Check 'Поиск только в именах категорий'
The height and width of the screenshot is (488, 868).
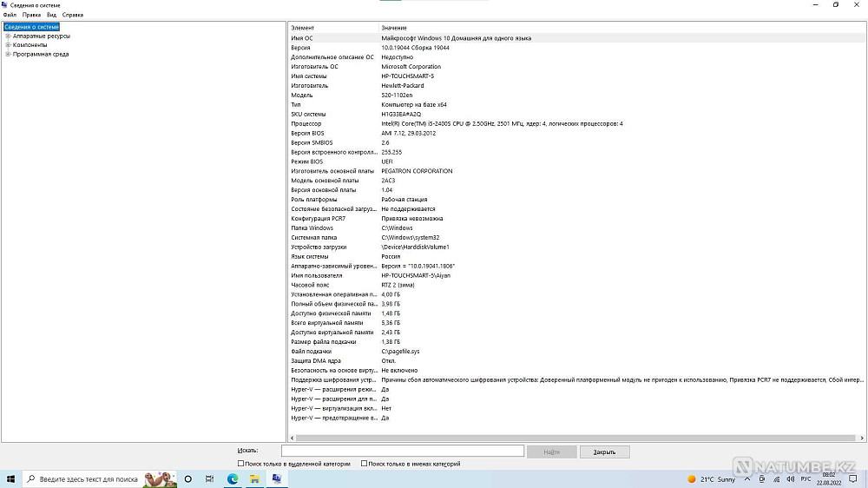pyautogui.click(x=365, y=464)
